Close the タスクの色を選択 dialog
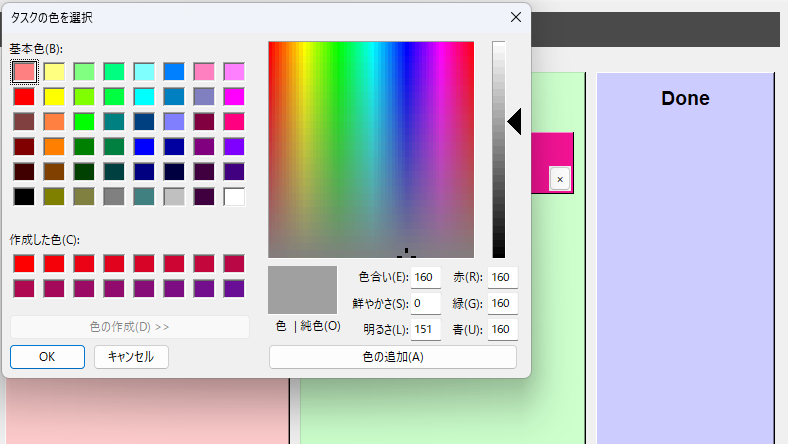This screenshot has width=788, height=444. [x=516, y=17]
